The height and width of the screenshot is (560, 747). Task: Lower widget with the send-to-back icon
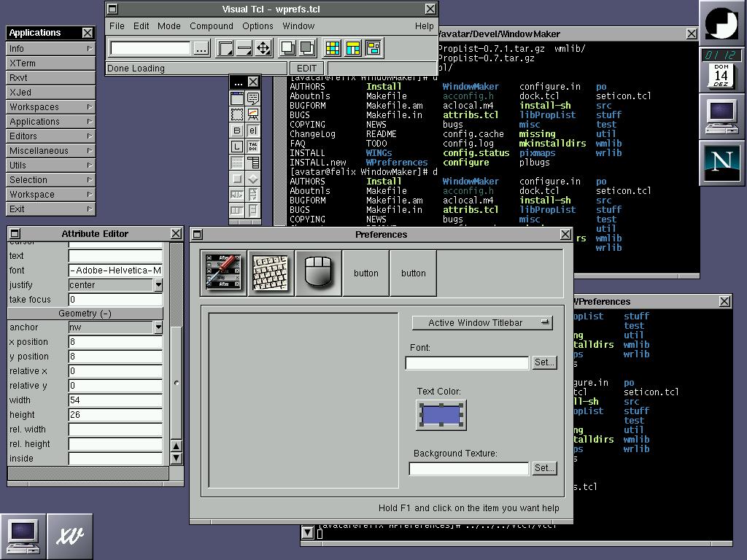click(307, 48)
